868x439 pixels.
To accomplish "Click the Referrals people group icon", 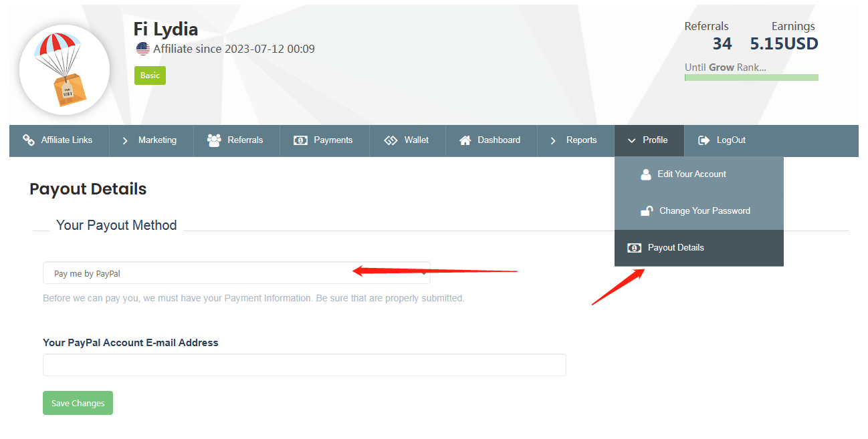I will click(214, 140).
